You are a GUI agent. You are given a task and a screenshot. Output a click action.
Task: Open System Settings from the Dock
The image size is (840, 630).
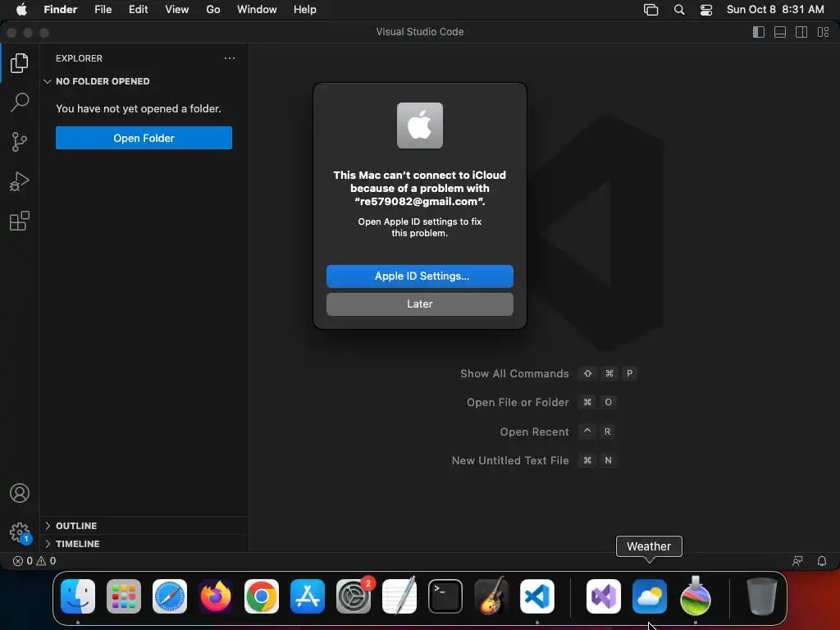pyautogui.click(x=354, y=596)
